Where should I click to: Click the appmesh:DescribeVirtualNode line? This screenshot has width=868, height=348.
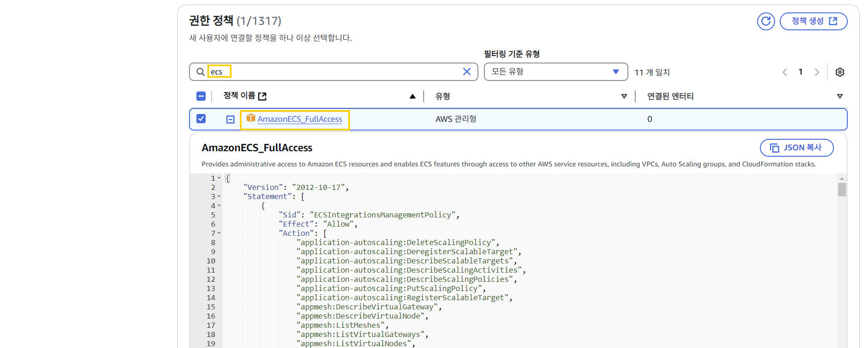(362, 316)
